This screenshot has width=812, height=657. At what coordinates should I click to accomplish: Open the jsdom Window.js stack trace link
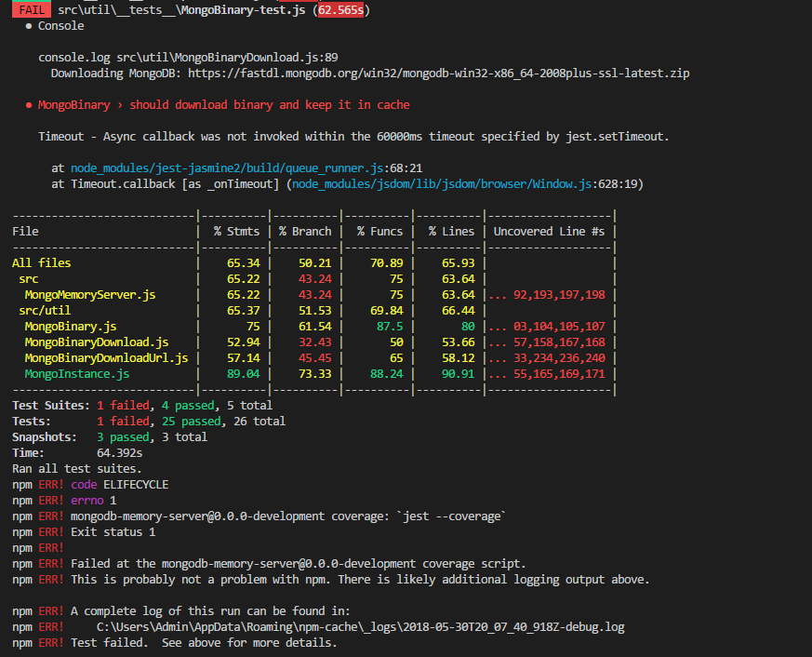coord(442,184)
